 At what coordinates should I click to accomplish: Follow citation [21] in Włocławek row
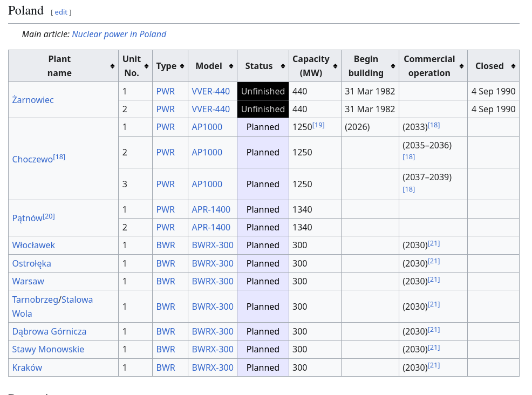pos(434,243)
